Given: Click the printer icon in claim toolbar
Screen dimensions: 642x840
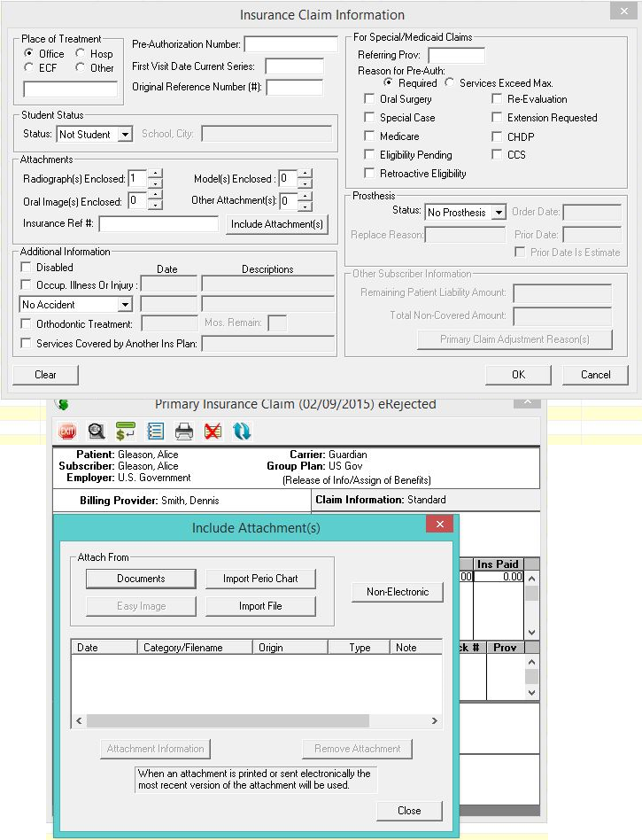Looking at the screenshot, I should pos(183,432).
